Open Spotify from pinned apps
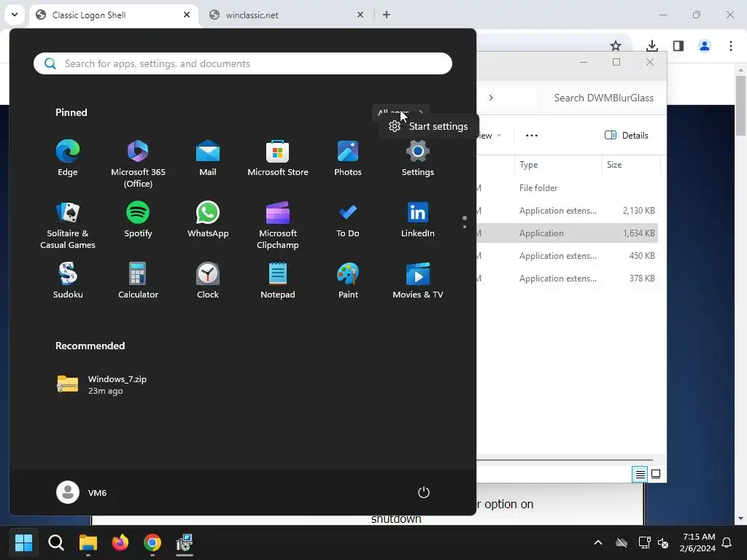Viewport: 747px width, 560px height. [138, 219]
